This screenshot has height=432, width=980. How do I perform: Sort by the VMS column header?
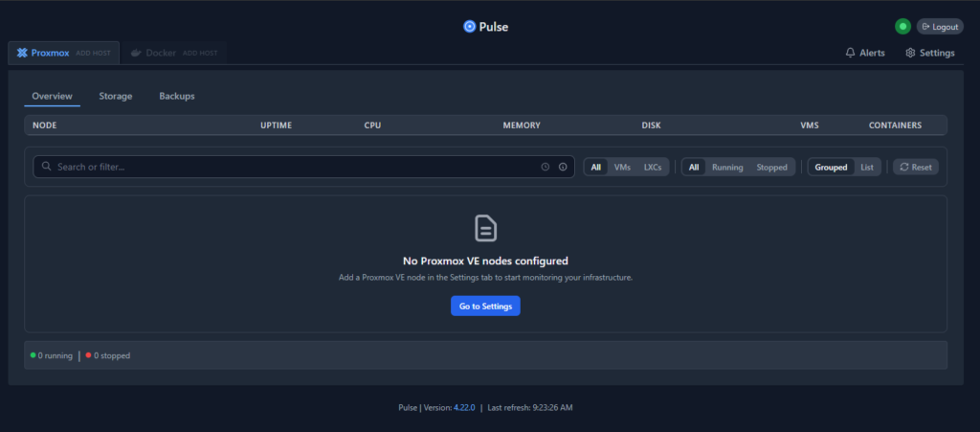coord(810,125)
